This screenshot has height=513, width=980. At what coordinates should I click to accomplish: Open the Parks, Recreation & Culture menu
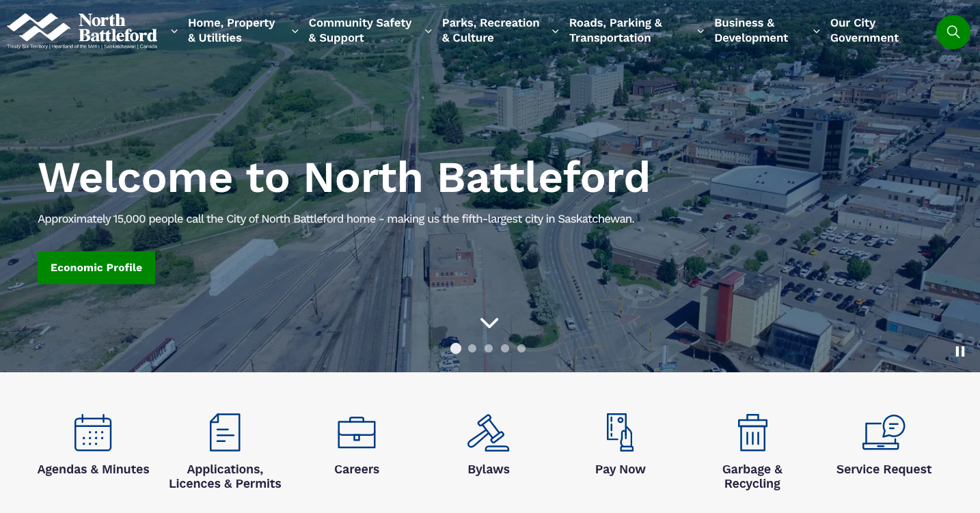[x=491, y=31]
